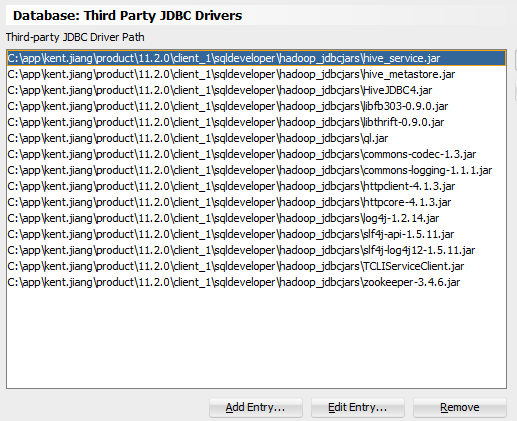This screenshot has height=421, width=517.
Task: Select the hive_service.jar driver entry
Action: [256, 58]
